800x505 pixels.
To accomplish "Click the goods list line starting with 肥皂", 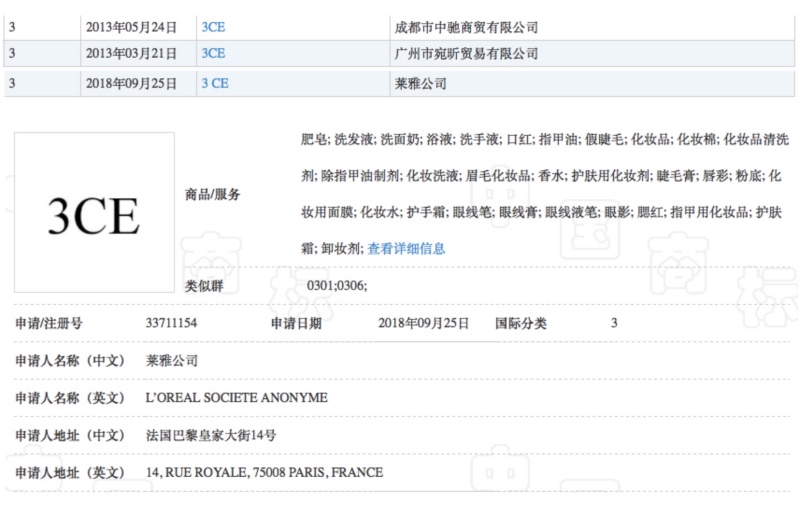I will [x=545, y=139].
